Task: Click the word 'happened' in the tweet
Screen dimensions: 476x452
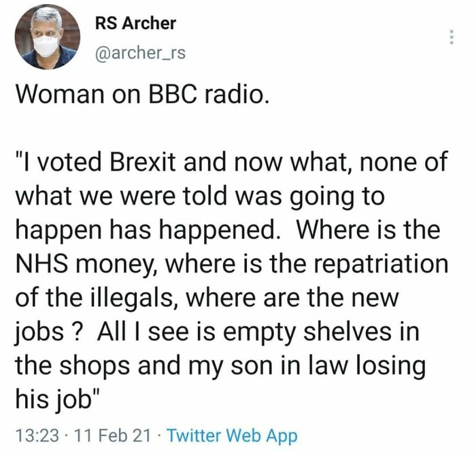Action: pyautogui.click(x=218, y=230)
